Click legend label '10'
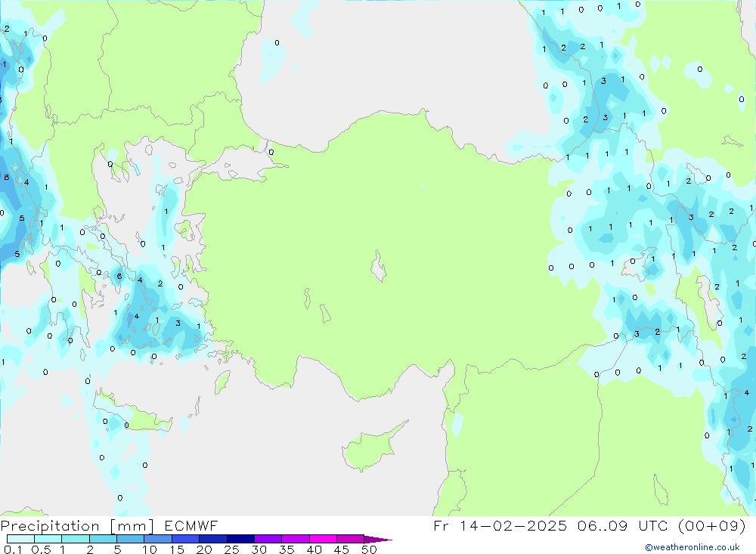756x554 pixels. pos(150,549)
